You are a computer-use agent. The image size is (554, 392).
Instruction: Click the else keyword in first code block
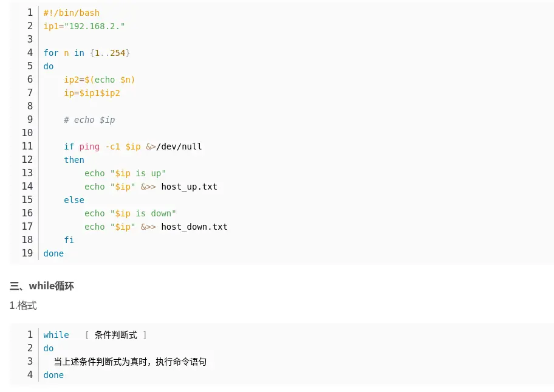coord(74,200)
